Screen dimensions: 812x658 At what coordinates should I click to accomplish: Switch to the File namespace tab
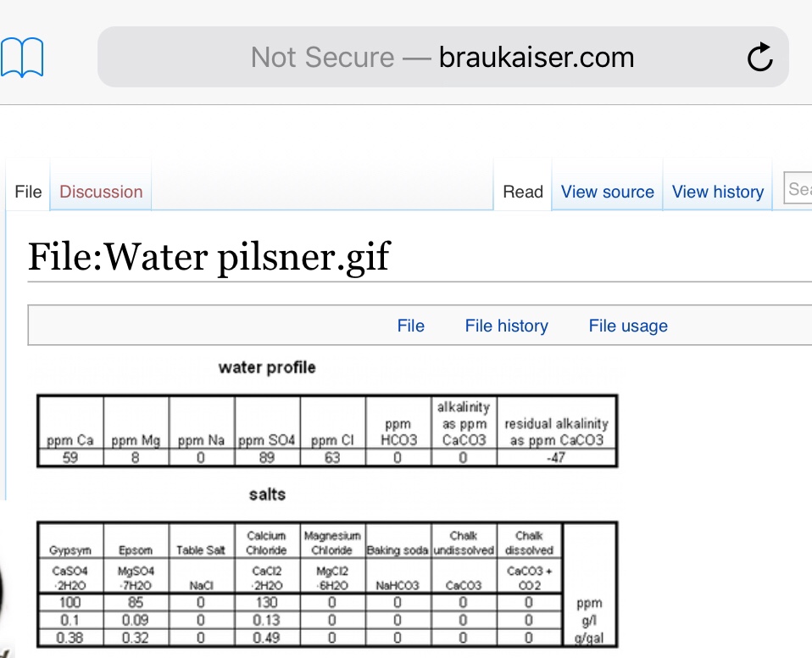[28, 192]
